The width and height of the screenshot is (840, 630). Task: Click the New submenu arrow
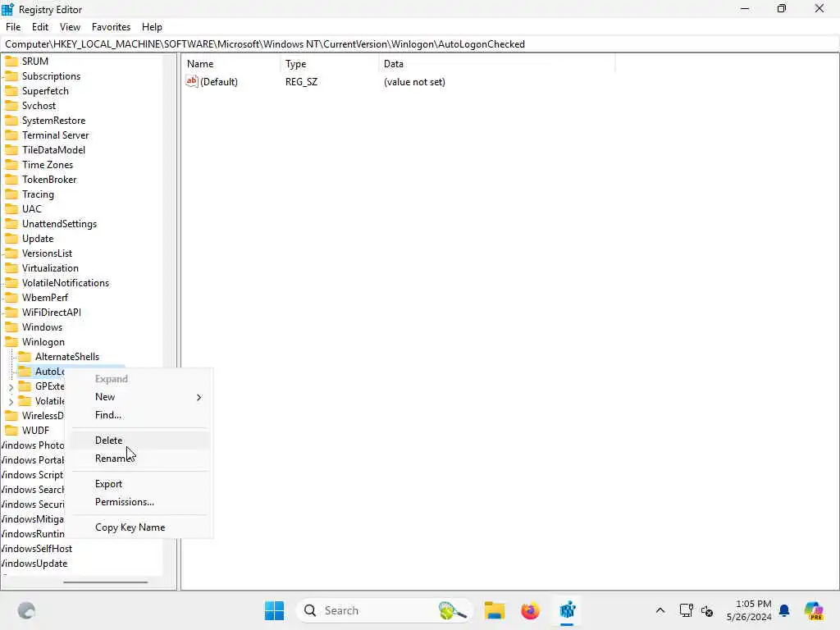pyautogui.click(x=199, y=398)
